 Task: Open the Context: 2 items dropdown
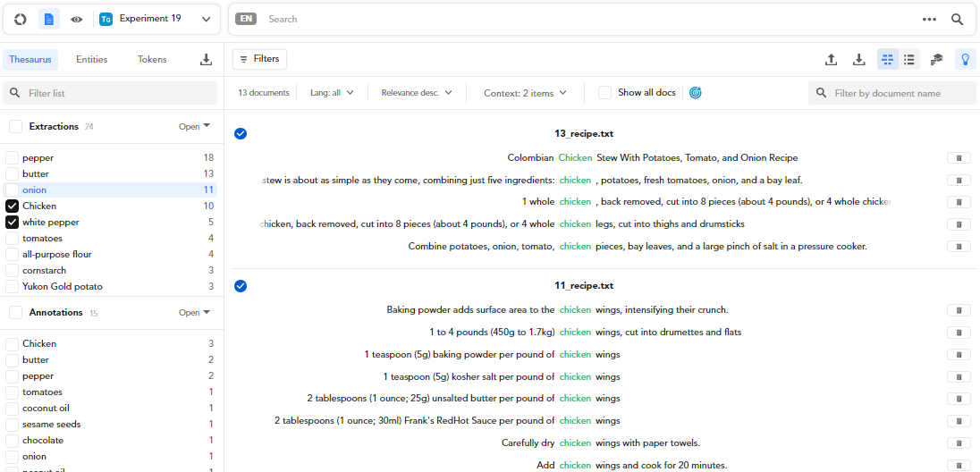click(525, 93)
